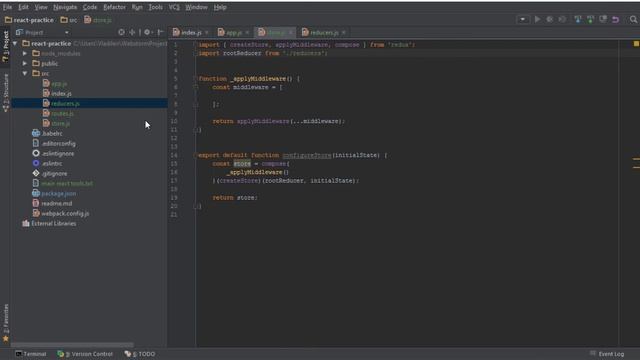Open the Structure sidebar tool tab
640x360 pixels.
tap(6, 92)
